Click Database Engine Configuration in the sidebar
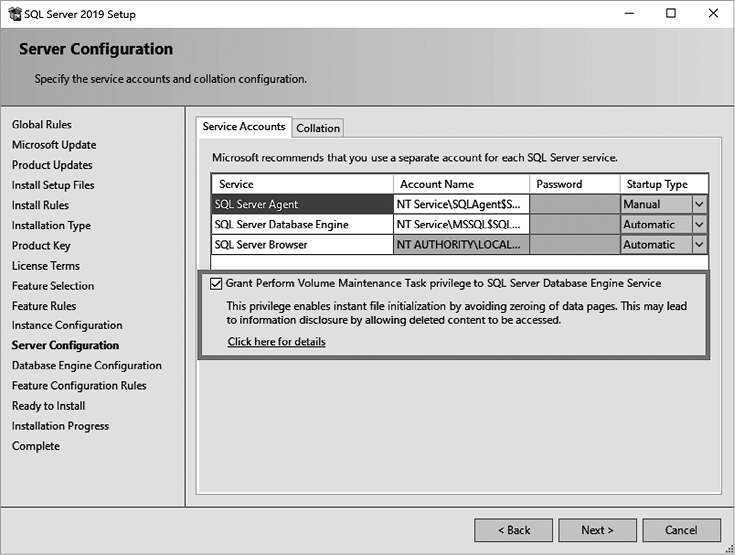This screenshot has height=555, width=735. [x=86, y=366]
